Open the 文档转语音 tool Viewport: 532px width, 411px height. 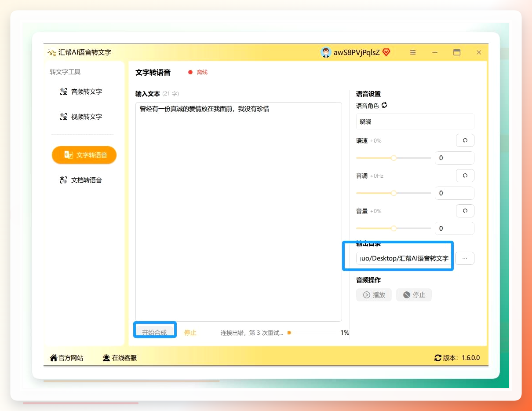[x=81, y=180]
